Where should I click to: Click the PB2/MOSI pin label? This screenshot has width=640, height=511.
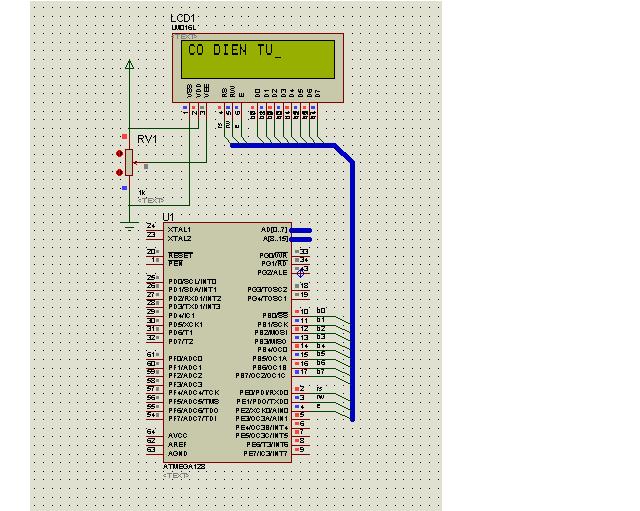click(x=271, y=333)
